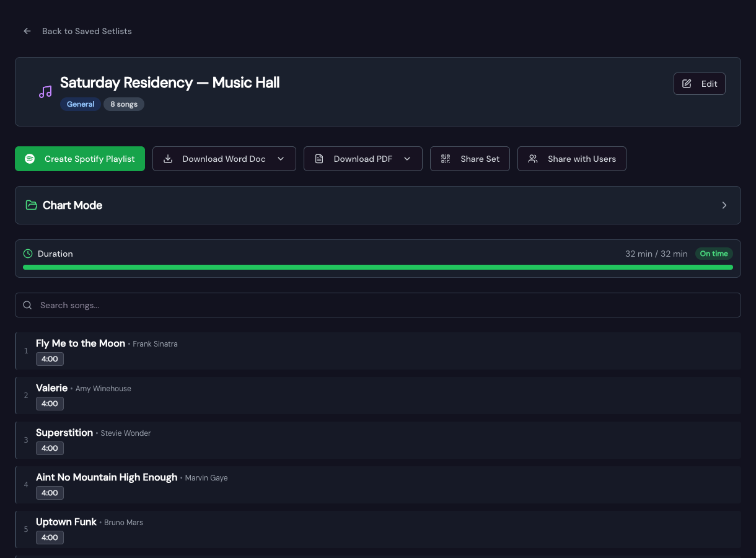Click the Duration clock icon
The image size is (756, 558).
point(28,254)
